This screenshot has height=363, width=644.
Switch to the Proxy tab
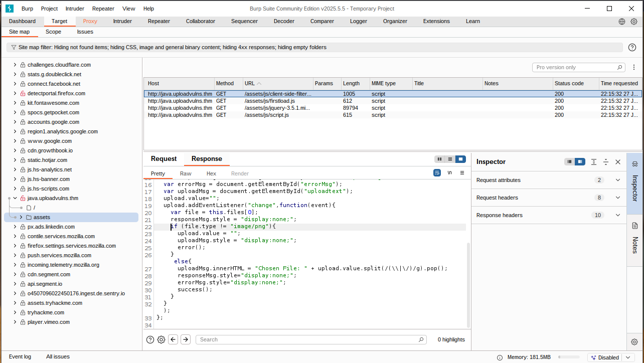coord(90,21)
